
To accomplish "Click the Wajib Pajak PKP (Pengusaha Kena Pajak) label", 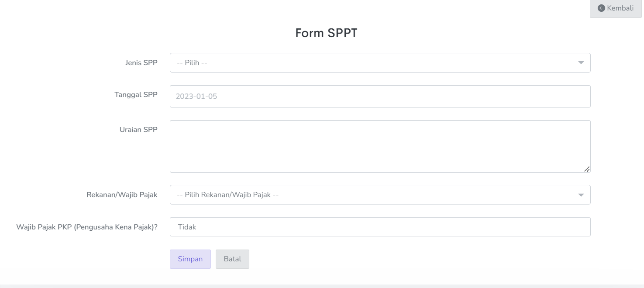I will [87, 227].
